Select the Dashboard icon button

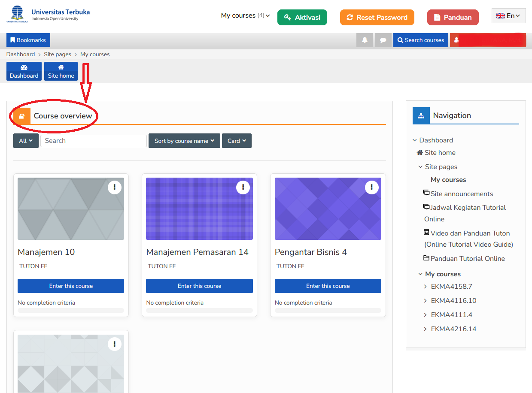24,71
